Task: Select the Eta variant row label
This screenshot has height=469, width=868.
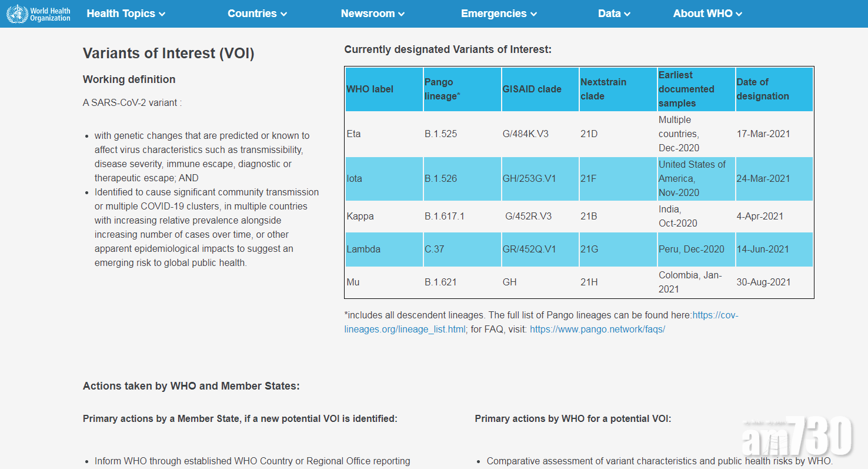Action: point(354,134)
